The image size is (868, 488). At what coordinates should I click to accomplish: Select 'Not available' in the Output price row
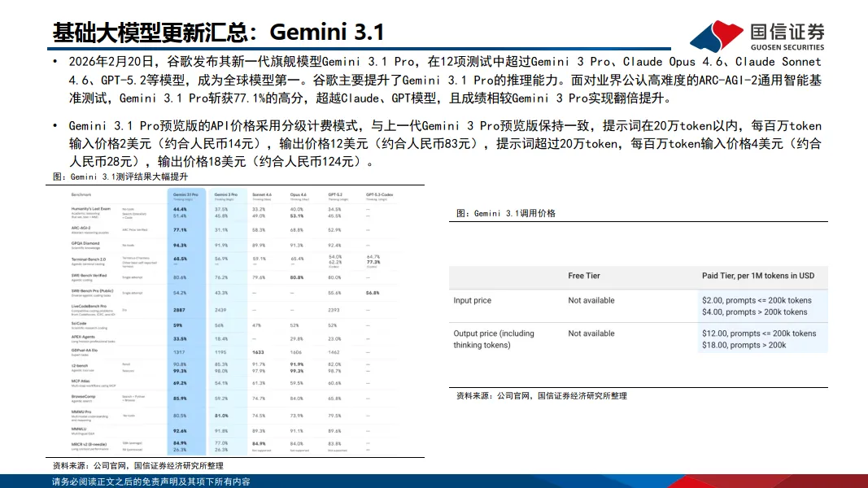[x=591, y=333]
